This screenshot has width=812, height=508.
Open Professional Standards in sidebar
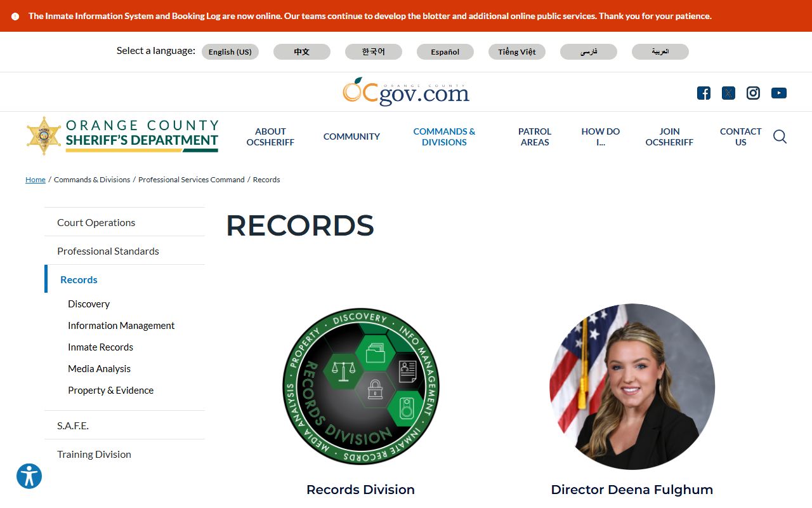pyautogui.click(x=124, y=251)
